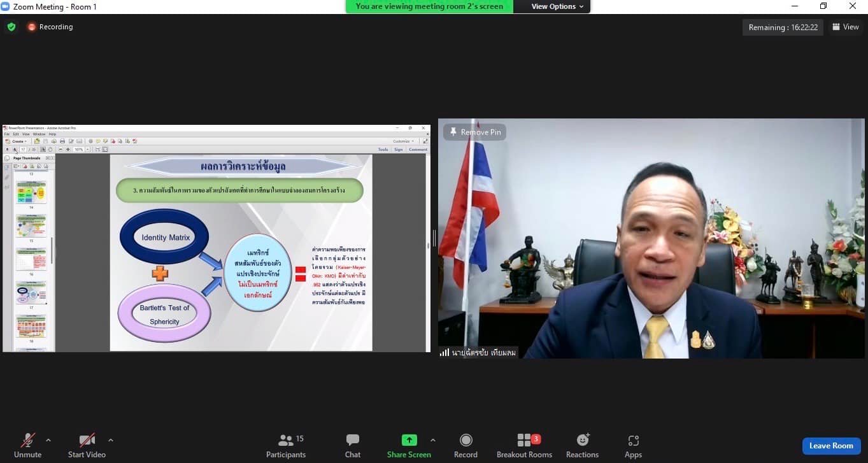Switch layout using the View button
The height and width of the screenshot is (463, 868).
[845, 27]
